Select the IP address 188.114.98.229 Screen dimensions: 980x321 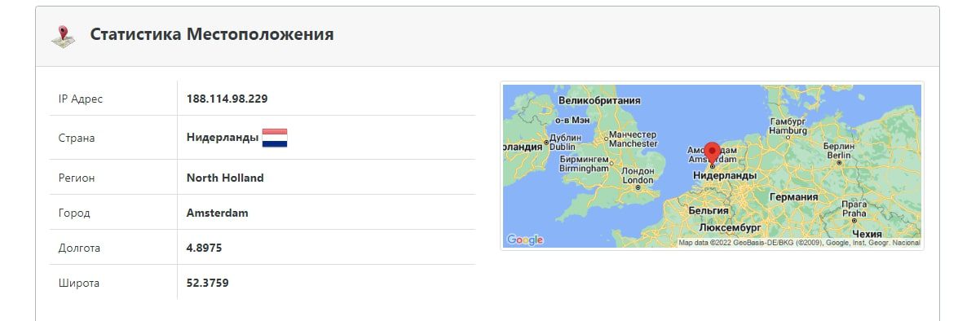click(x=227, y=99)
